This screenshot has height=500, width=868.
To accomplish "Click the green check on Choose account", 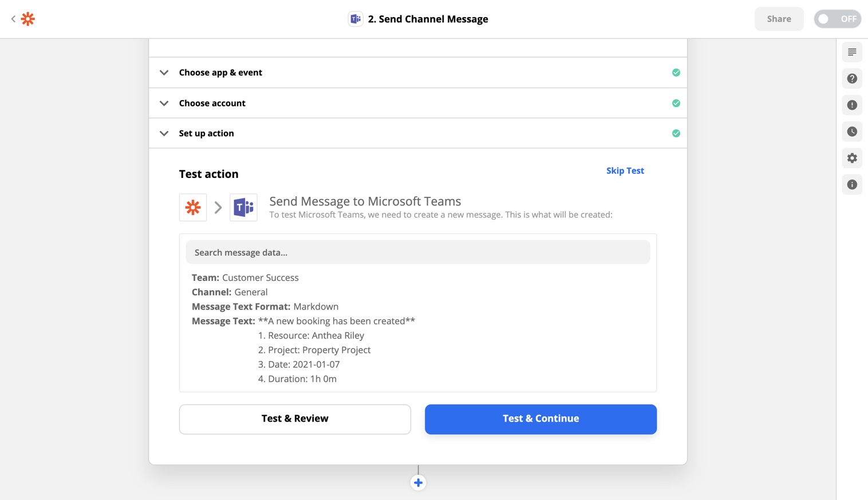I will [x=676, y=103].
